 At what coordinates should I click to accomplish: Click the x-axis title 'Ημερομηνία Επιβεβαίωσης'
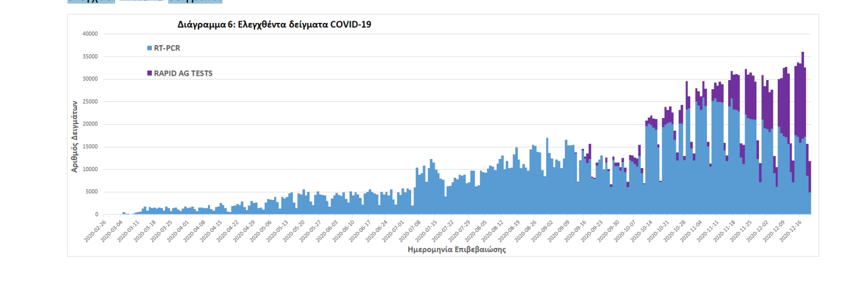coord(456,249)
